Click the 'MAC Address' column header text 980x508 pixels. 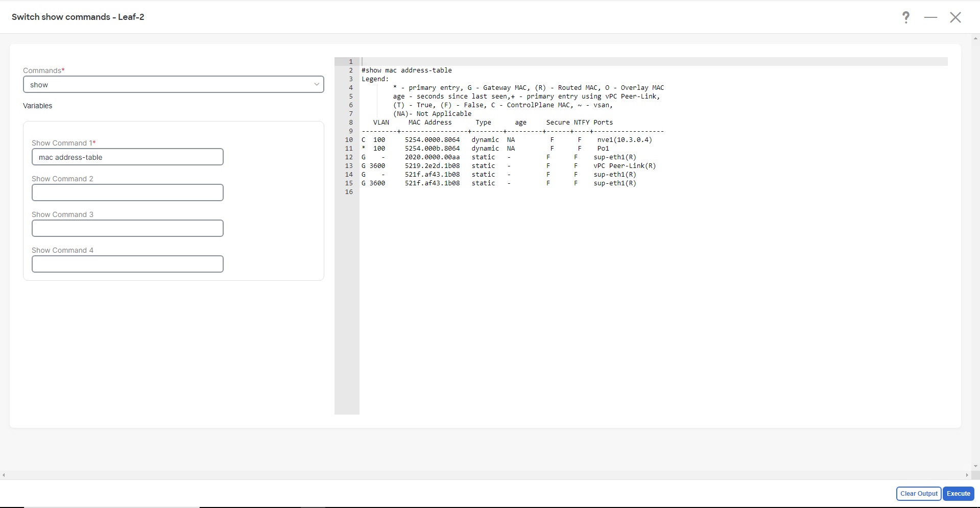tap(430, 123)
